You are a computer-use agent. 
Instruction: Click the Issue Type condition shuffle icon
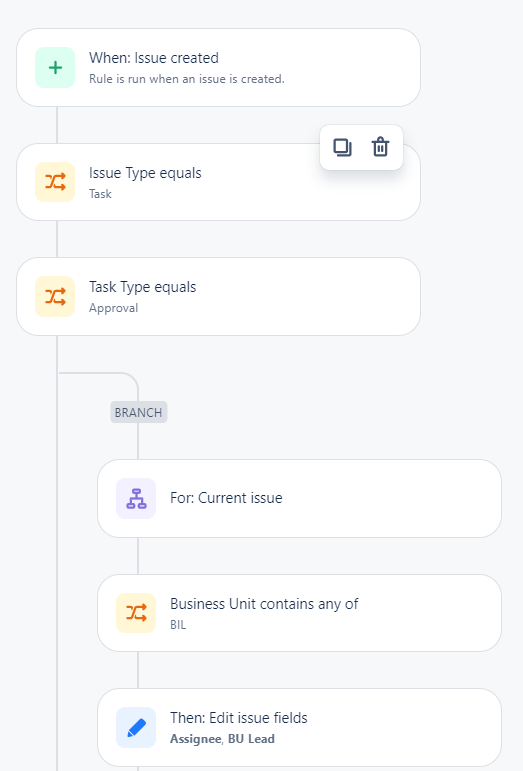55,182
